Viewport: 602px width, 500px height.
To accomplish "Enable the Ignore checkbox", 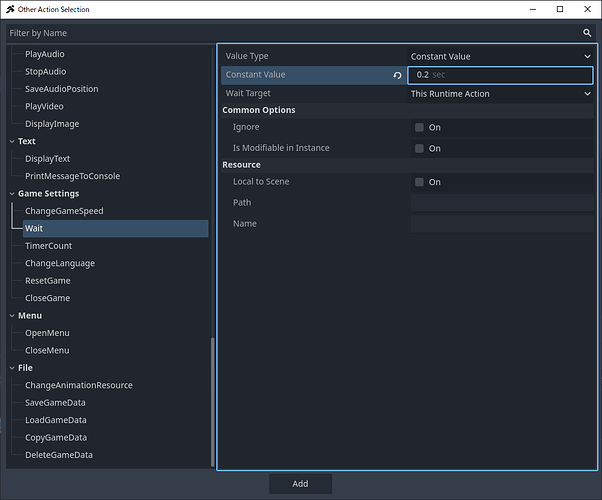I will tap(419, 128).
